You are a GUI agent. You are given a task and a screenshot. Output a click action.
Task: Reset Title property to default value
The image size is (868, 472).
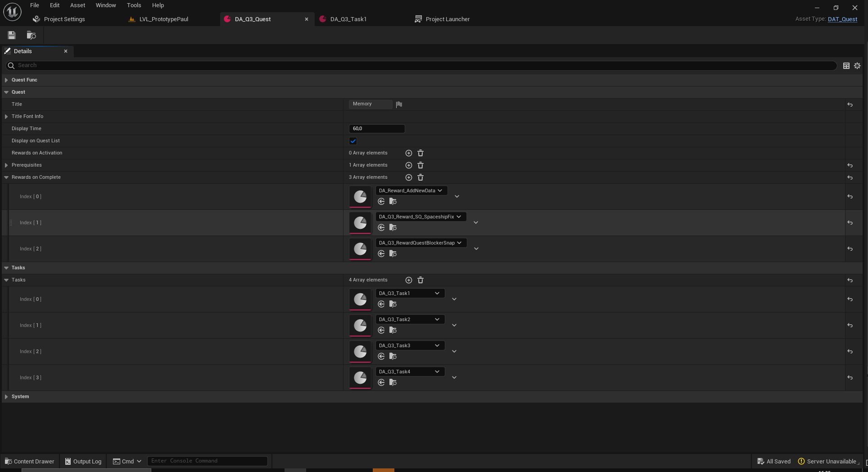[850, 104]
